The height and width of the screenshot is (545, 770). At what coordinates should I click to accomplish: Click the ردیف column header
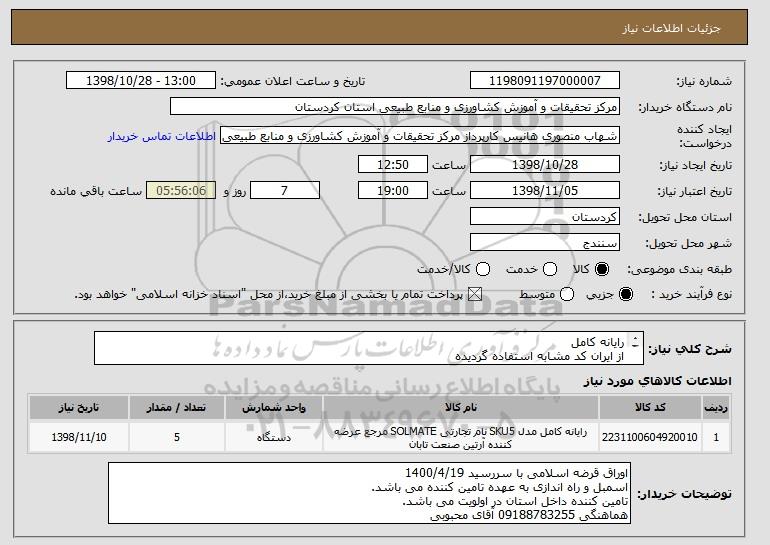[716, 408]
